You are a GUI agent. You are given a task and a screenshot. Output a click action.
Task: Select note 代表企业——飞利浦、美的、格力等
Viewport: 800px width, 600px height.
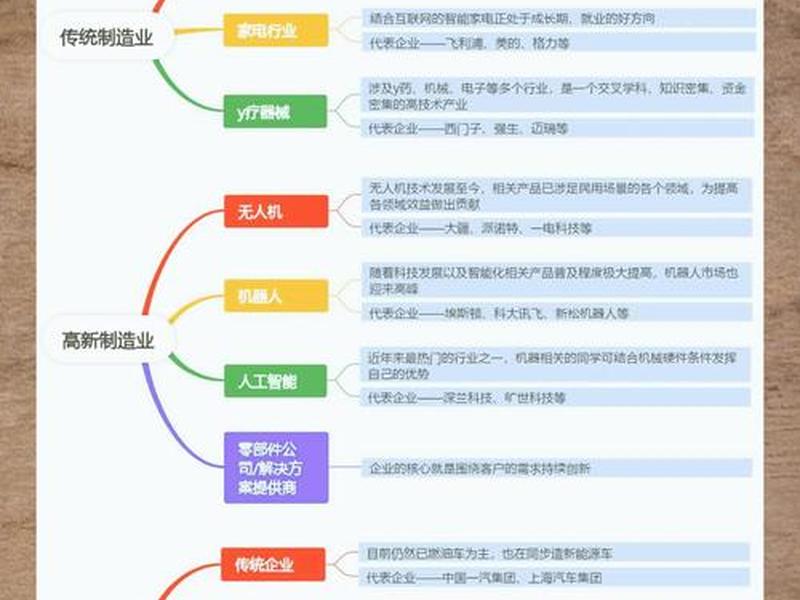[559, 43]
